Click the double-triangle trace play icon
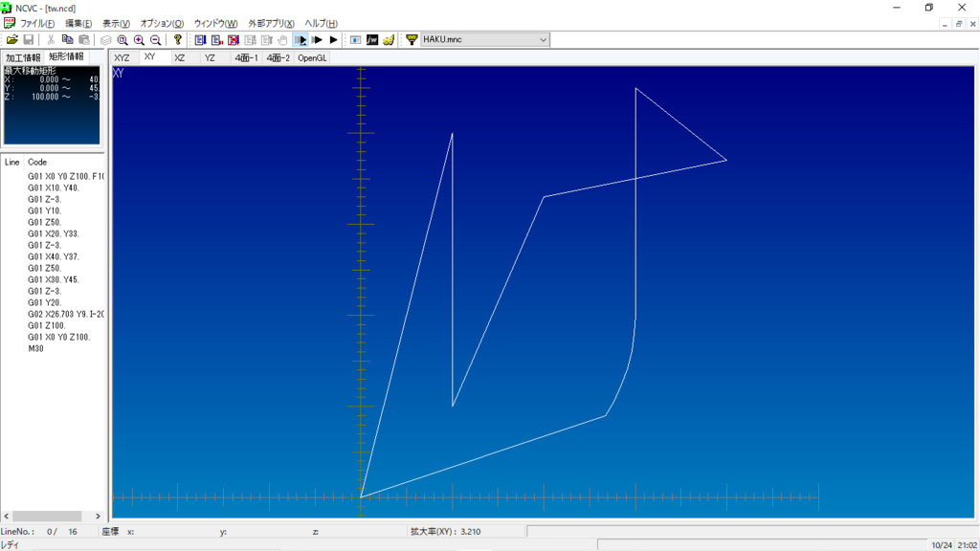Screen dimensions: 980x551 click(317, 40)
